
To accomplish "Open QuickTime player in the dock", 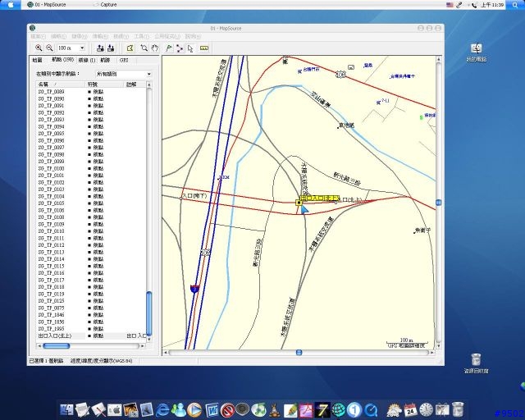I will pos(371,410).
